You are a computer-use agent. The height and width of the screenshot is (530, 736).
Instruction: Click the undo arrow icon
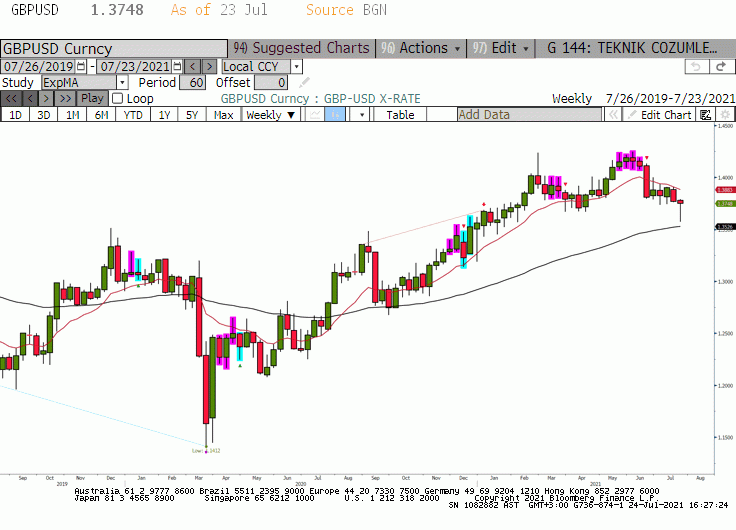pos(697,67)
